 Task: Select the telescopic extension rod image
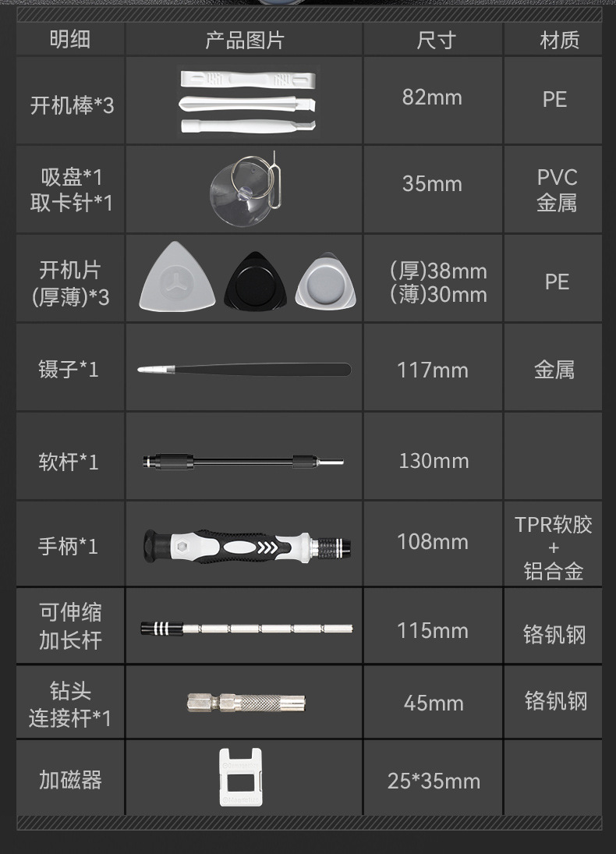[246, 628]
